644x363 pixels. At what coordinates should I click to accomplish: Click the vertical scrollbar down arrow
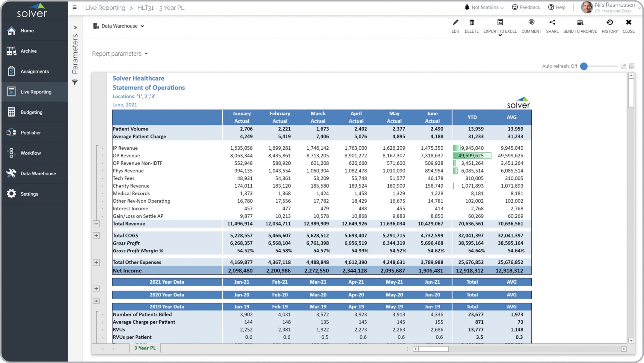coord(631,341)
